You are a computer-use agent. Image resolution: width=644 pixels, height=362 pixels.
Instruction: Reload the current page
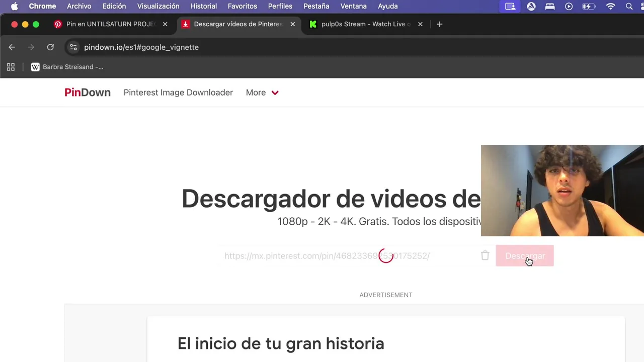pyautogui.click(x=50, y=47)
